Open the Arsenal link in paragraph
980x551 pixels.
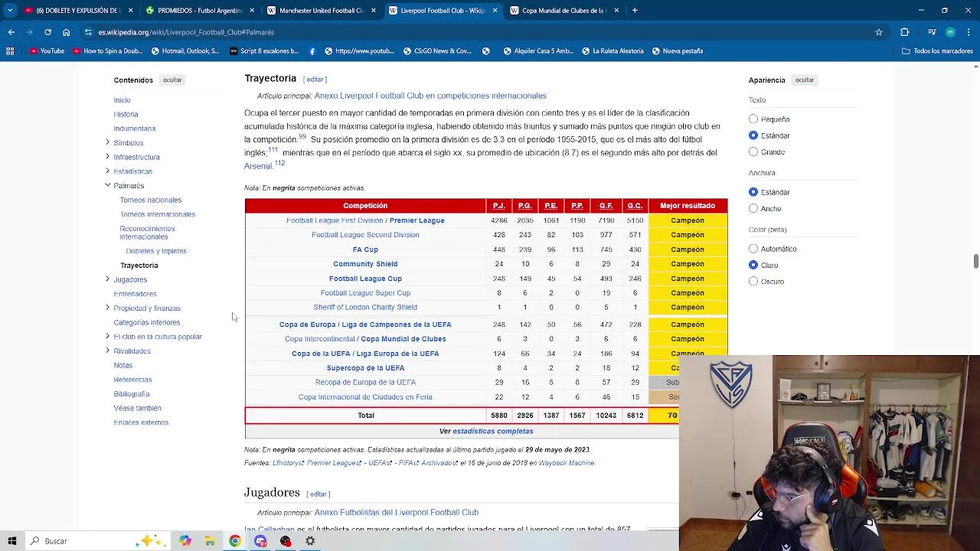click(258, 166)
